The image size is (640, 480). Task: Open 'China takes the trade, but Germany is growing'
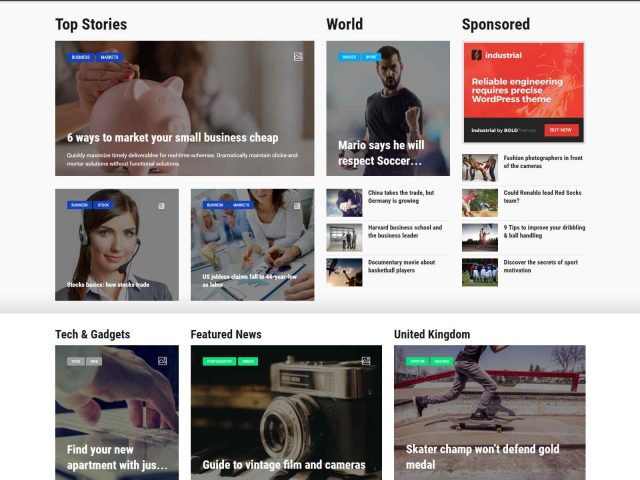click(x=401, y=197)
